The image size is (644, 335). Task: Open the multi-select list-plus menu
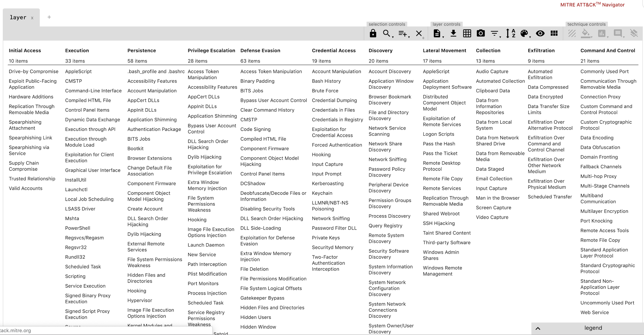click(x=403, y=34)
